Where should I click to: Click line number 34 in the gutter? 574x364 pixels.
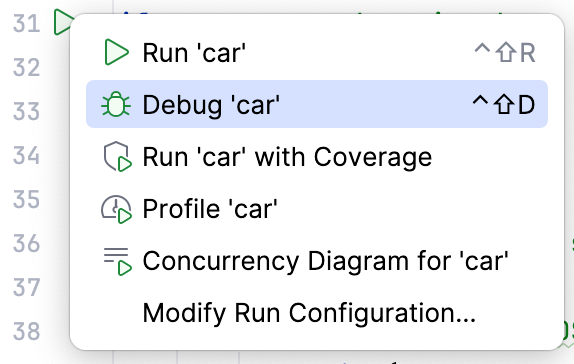(x=26, y=155)
